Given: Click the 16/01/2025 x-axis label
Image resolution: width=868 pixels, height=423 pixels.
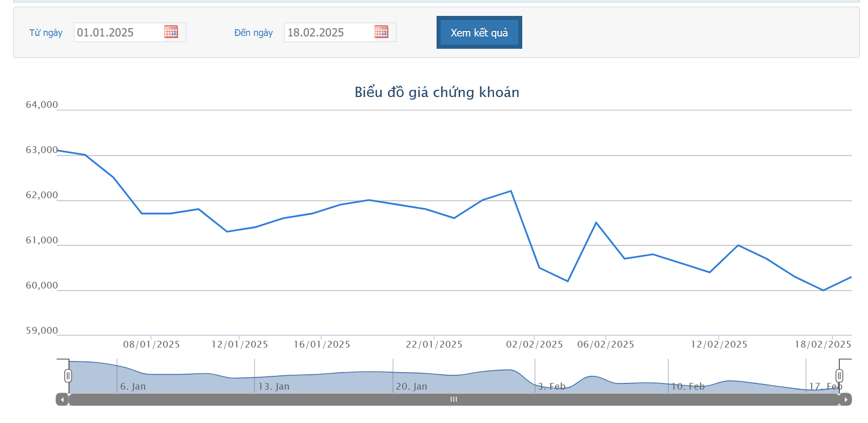Looking at the screenshot, I should click(322, 344).
